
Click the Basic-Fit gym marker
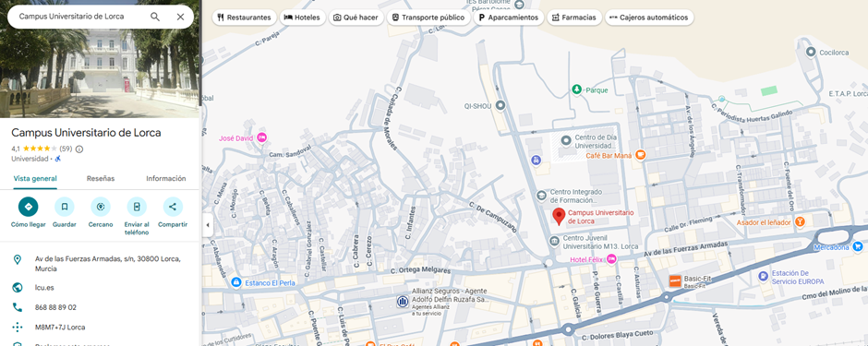click(x=674, y=280)
